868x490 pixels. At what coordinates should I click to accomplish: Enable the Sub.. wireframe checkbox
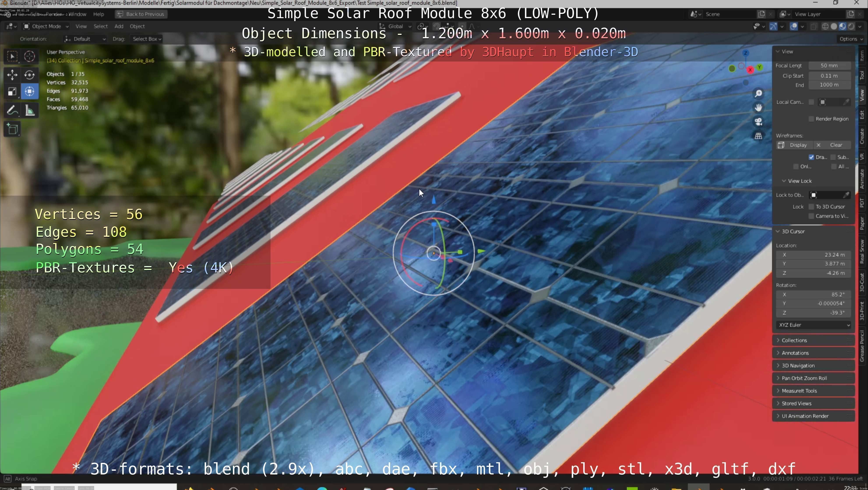tap(833, 157)
